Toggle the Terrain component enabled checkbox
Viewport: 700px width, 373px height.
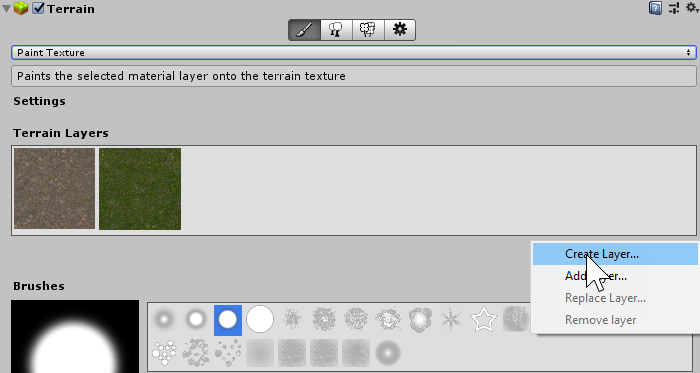(x=38, y=8)
